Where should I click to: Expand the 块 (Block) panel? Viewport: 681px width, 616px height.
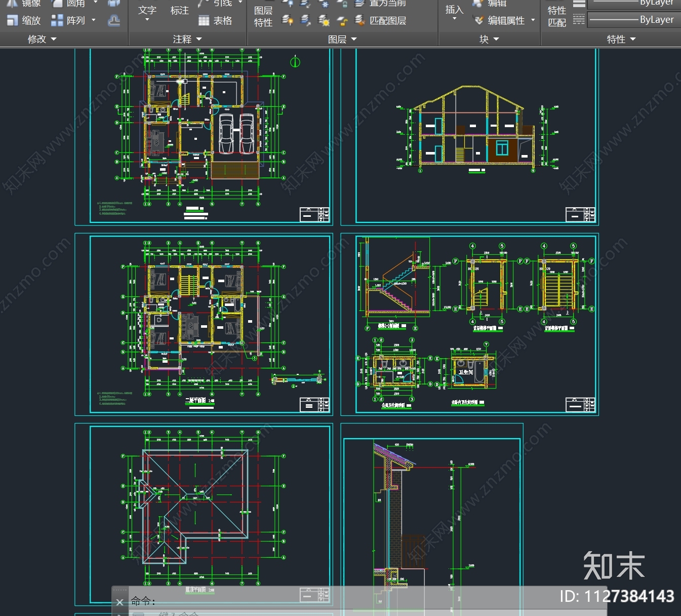pos(489,39)
